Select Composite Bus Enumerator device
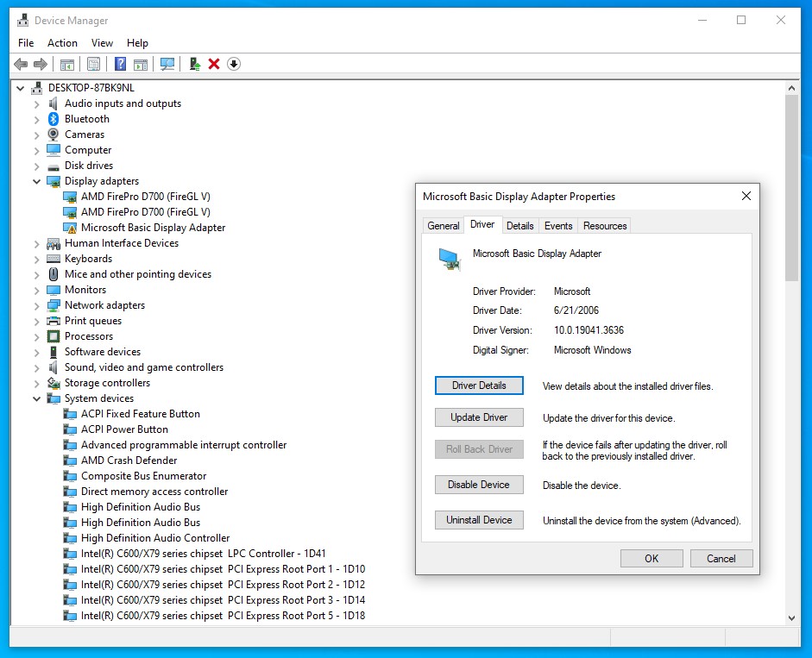 143,476
